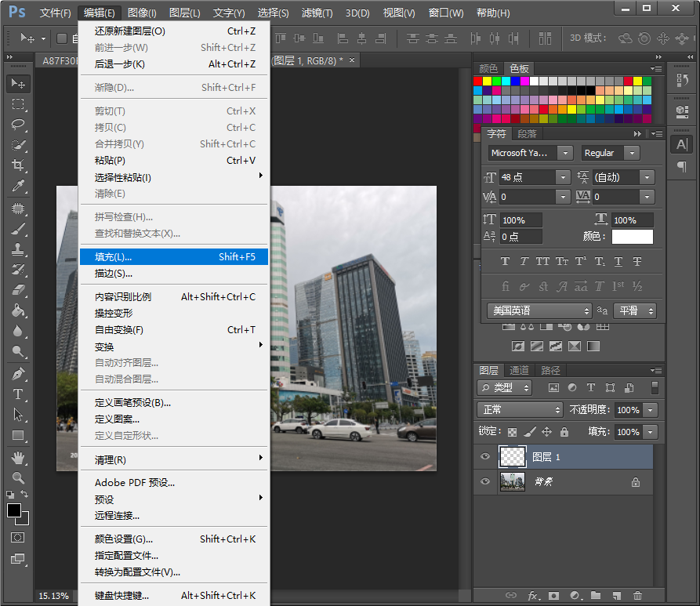Viewport: 700px width, 606px height.
Task: Select the Crop tool
Action: pyautogui.click(x=18, y=165)
